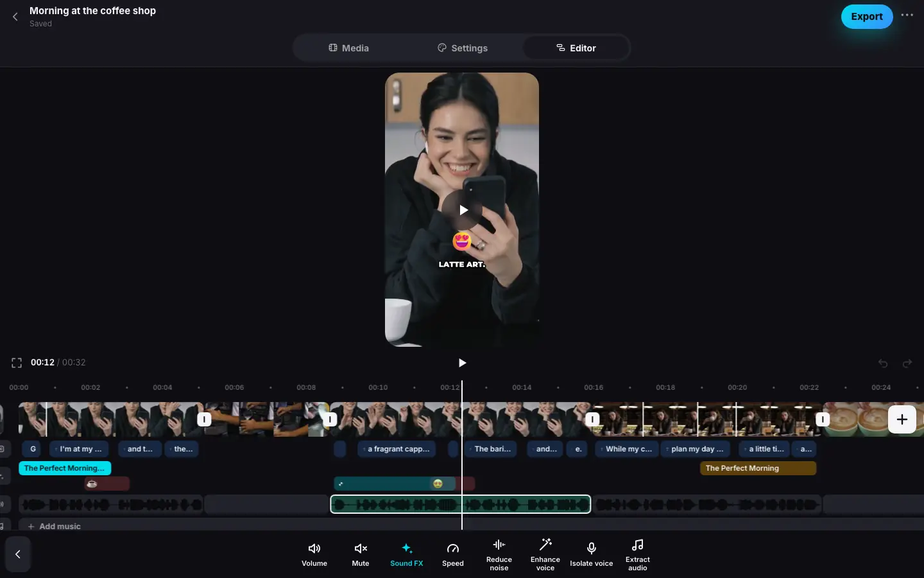Click the play button below the preview

[462, 363]
